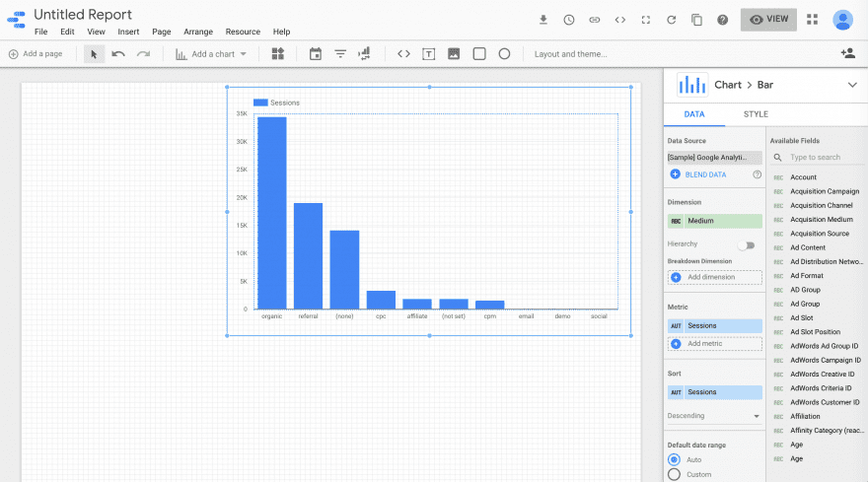Click the add people share icon

(x=846, y=54)
